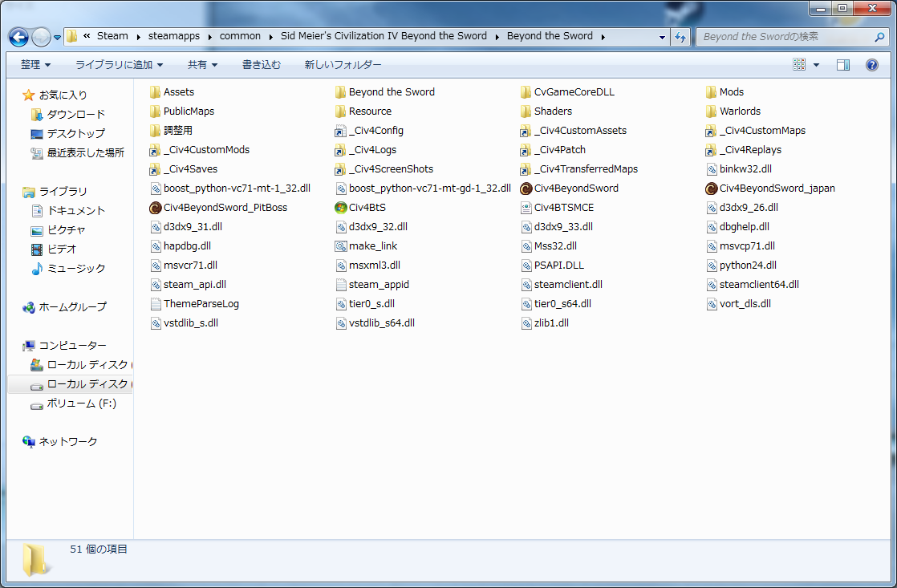Select the CvGameCoreDLL folder icon

tap(526, 92)
